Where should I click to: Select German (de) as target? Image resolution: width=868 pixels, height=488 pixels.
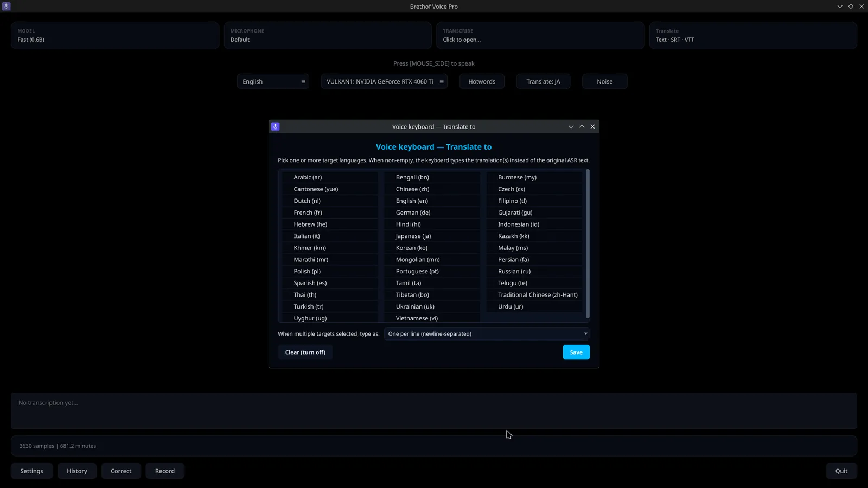(432, 213)
